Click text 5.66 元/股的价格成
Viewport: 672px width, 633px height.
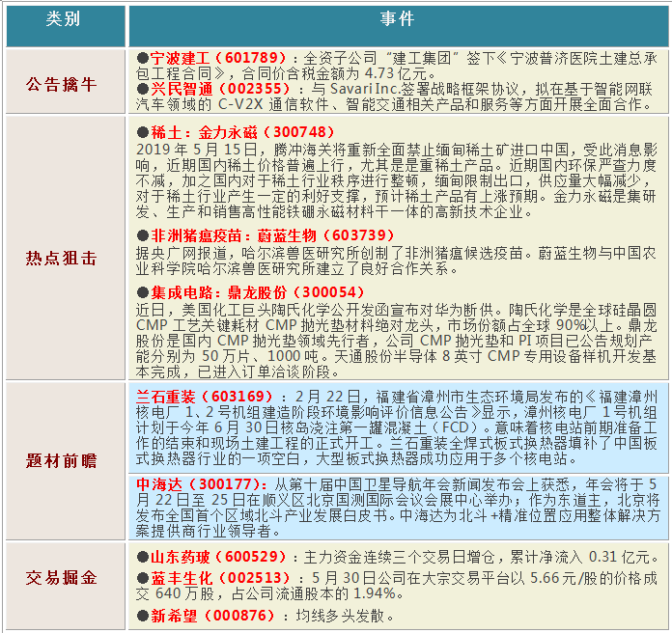click(594, 578)
